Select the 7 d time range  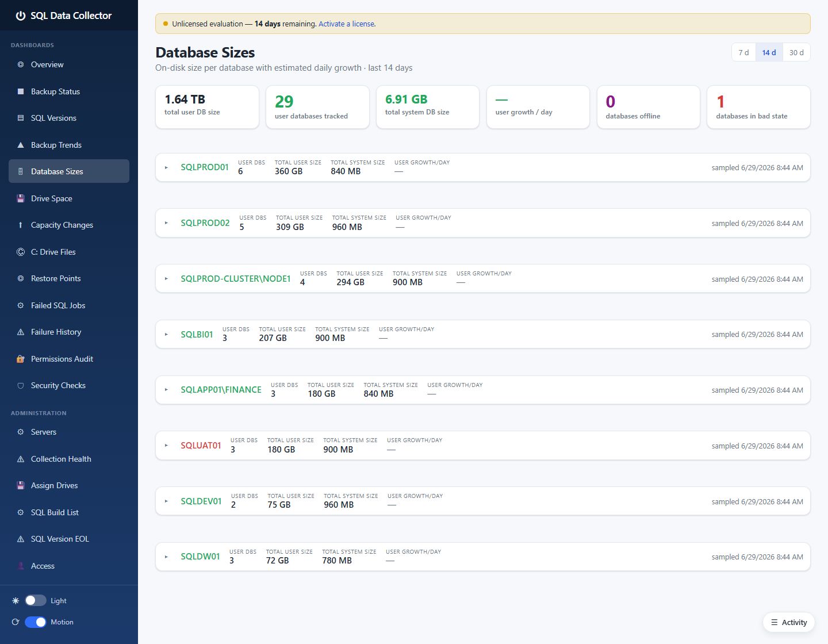click(743, 52)
